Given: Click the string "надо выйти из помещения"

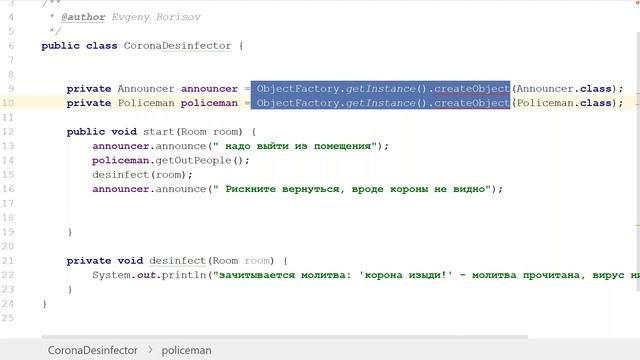Looking at the screenshot, I should pyautogui.click(x=298, y=146).
